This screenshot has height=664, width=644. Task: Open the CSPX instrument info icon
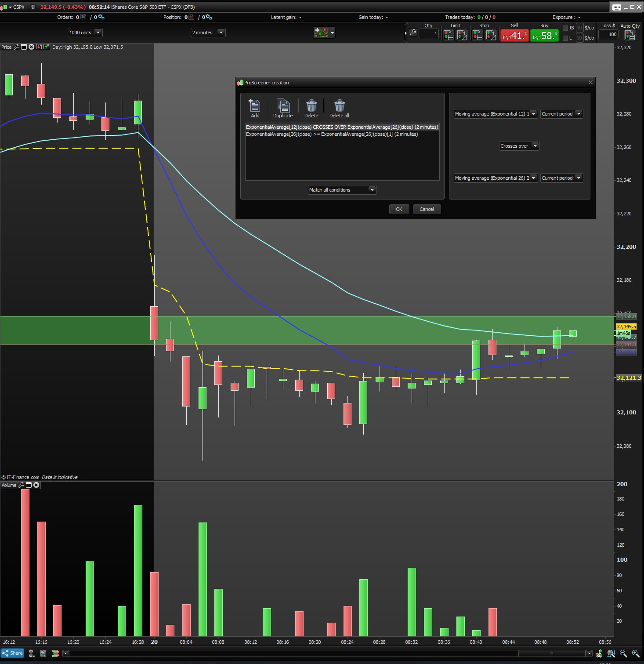[x=33, y=7]
